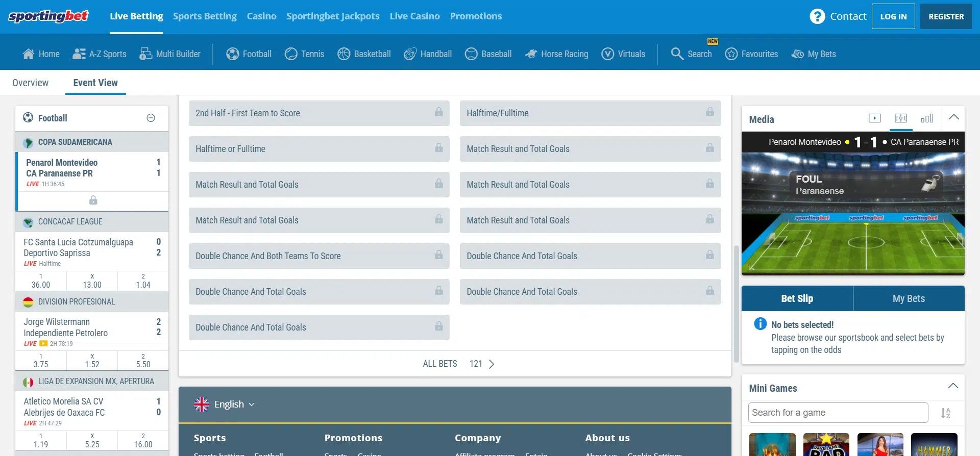The image size is (980, 456).
Task: Select Basketball in the sports bar
Action: pyautogui.click(x=364, y=54)
